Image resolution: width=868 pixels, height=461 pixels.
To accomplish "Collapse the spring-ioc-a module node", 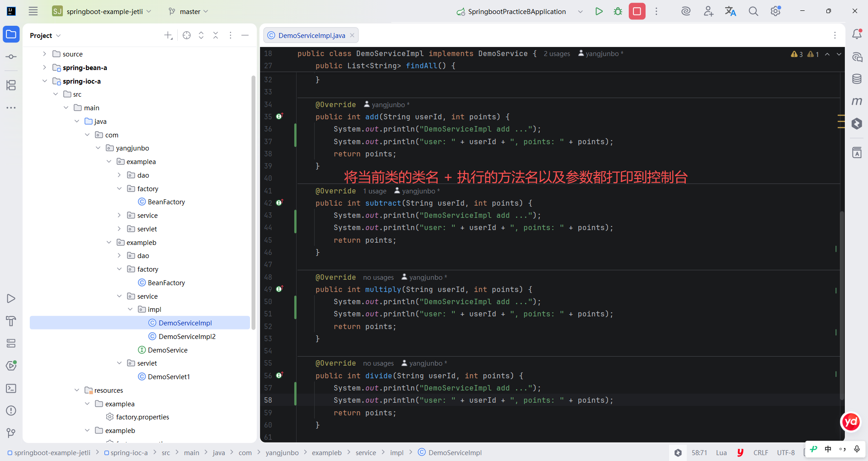I will (x=44, y=81).
